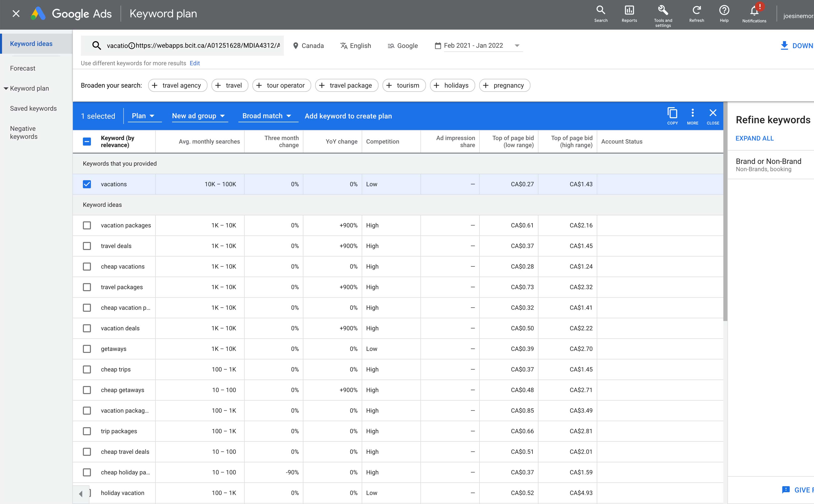
Task: Go to the Forecast section
Action: pos(23,68)
